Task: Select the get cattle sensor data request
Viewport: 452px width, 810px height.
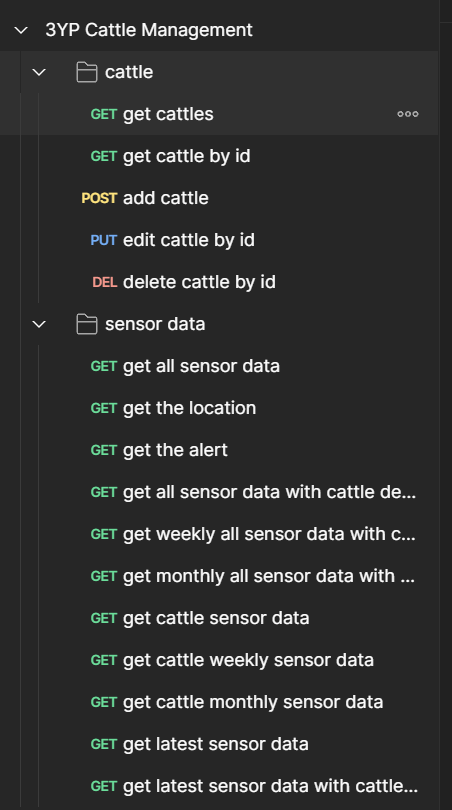Action: pos(219,618)
